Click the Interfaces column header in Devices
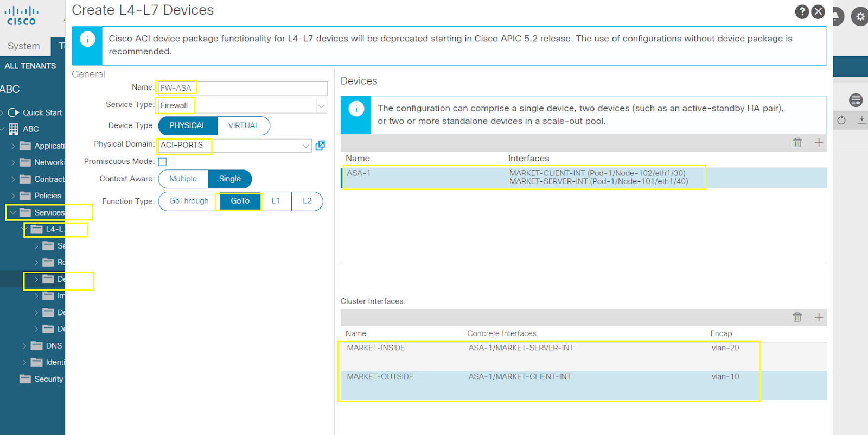 click(528, 159)
